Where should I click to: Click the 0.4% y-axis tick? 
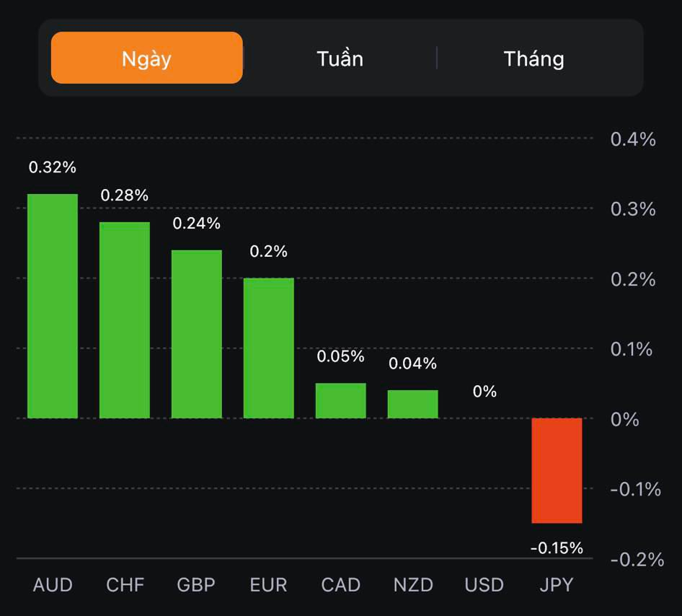tap(633, 139)
